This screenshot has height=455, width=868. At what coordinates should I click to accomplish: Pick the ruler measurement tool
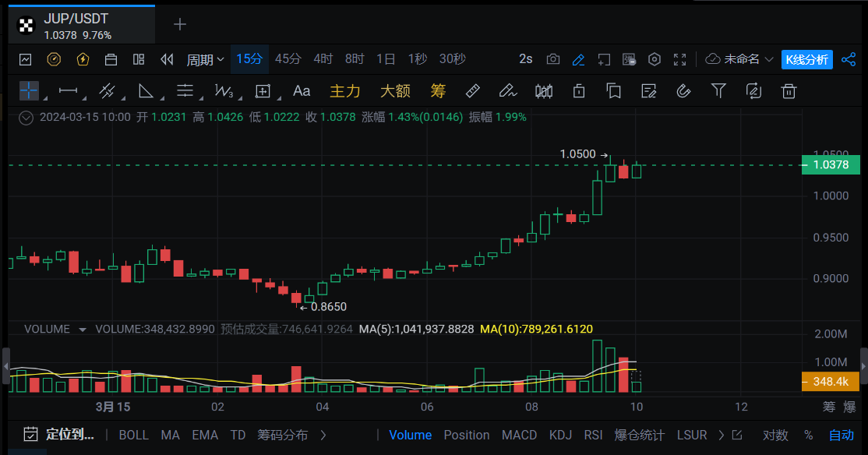coord(472,91)
